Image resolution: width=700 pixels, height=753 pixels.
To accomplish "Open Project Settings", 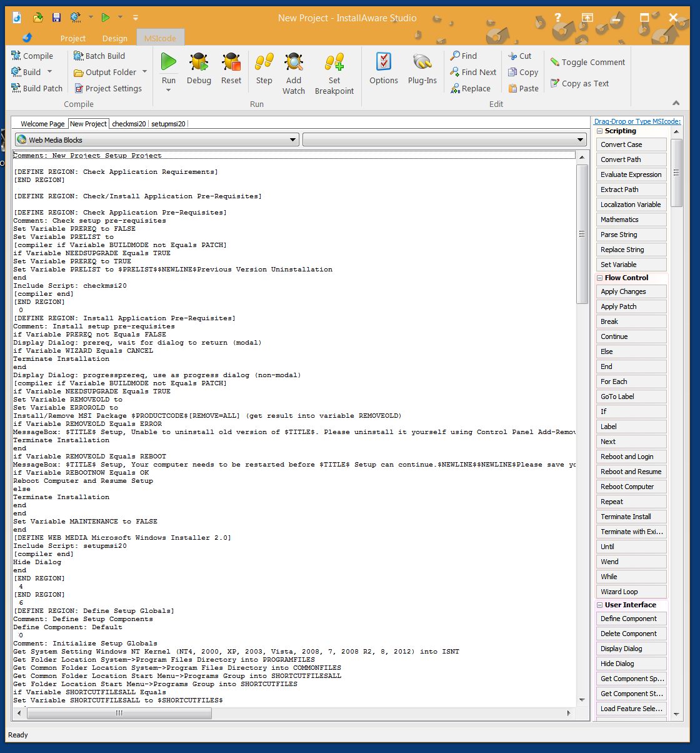I will (107, 88).
